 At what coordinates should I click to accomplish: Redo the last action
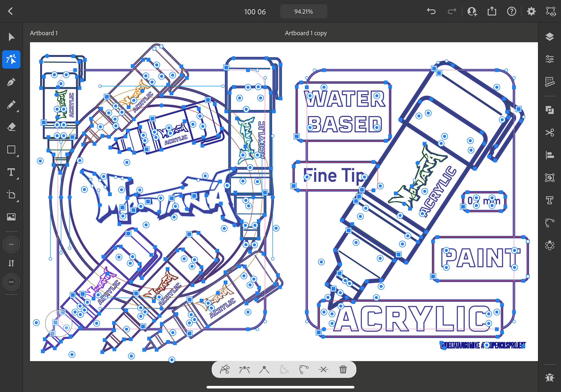(452, 11)
